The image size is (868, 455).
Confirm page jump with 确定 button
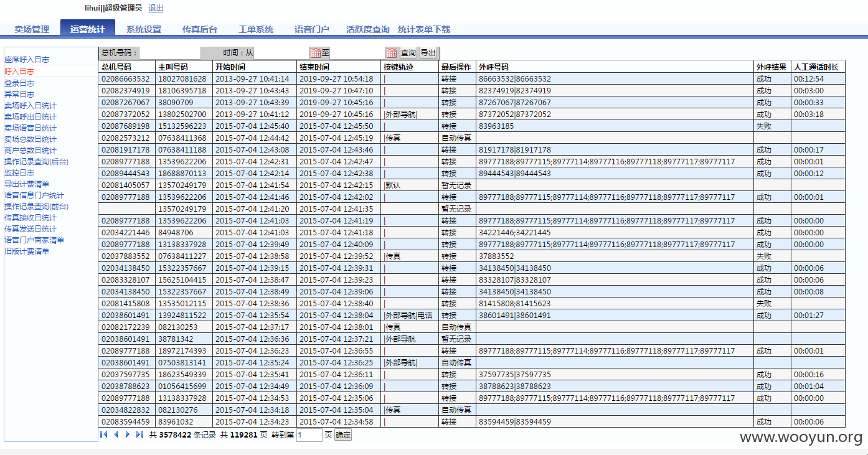[343, 435]
